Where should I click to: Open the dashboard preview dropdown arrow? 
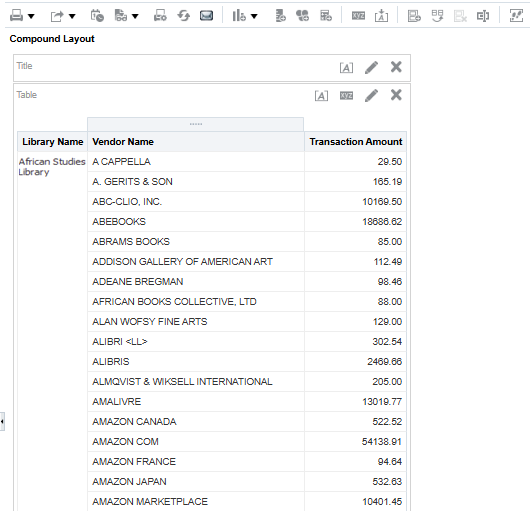[135, 16]
